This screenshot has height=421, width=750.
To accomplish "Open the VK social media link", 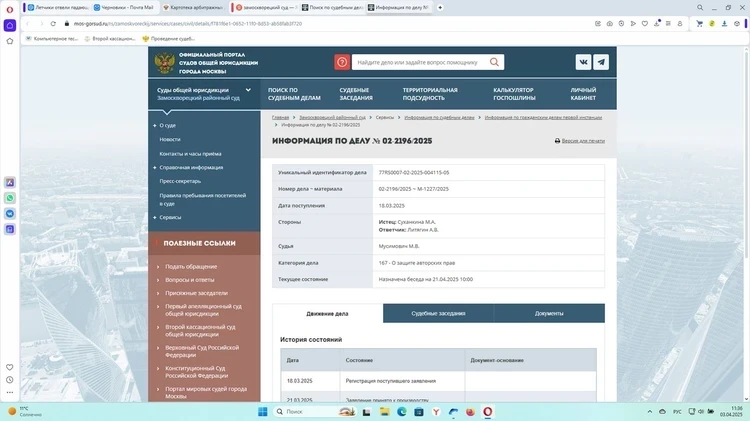I will (x=583, y=62).
